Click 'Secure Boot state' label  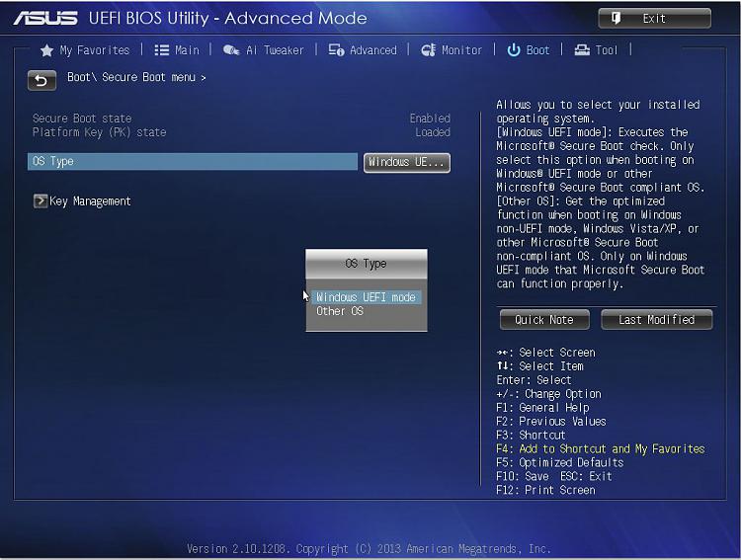click(82, 119)
